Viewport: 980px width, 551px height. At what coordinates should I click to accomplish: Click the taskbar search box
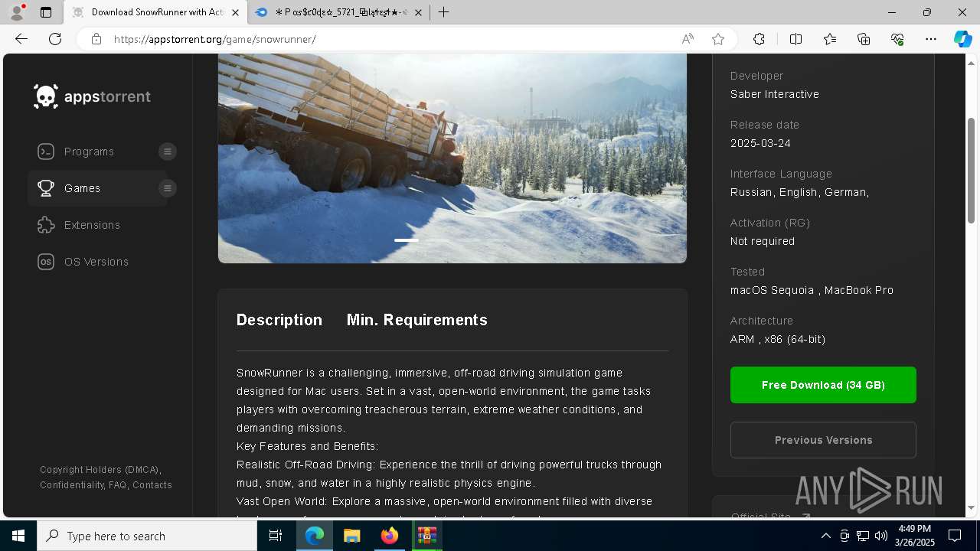point(147,536)
